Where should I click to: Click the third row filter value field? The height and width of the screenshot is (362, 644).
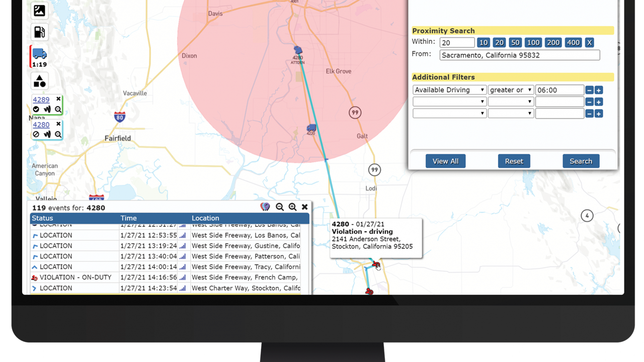coord(559,114)
